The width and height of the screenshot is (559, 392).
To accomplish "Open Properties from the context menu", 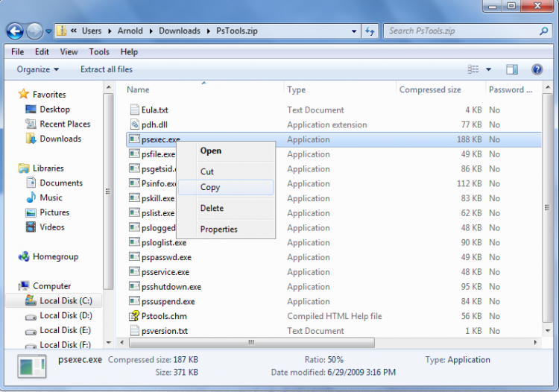I will point(226,229).
